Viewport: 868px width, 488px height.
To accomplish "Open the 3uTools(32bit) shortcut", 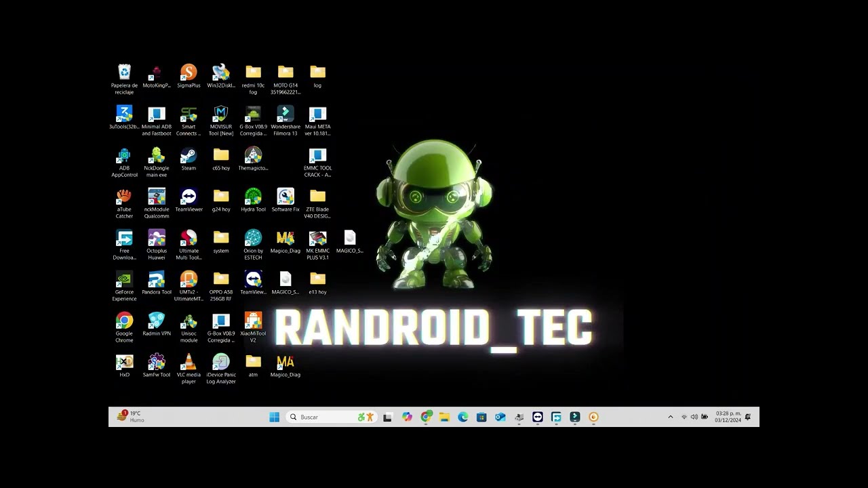I will [x=124, y=117].
